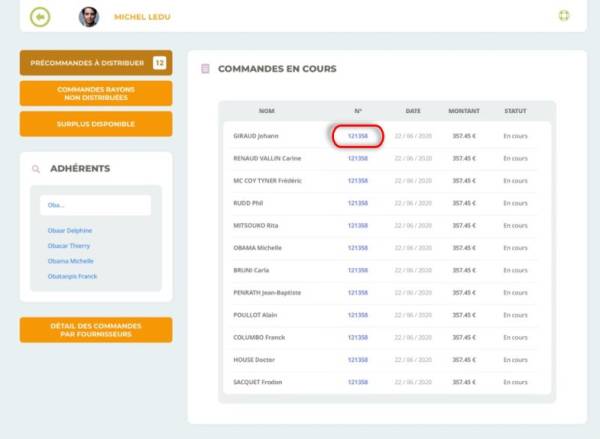The width and height of the screenshot is (600, 439).
Task: Click the COMMANDES EN COURS heading
Action: pyautogui.click(x=277, y=69)
